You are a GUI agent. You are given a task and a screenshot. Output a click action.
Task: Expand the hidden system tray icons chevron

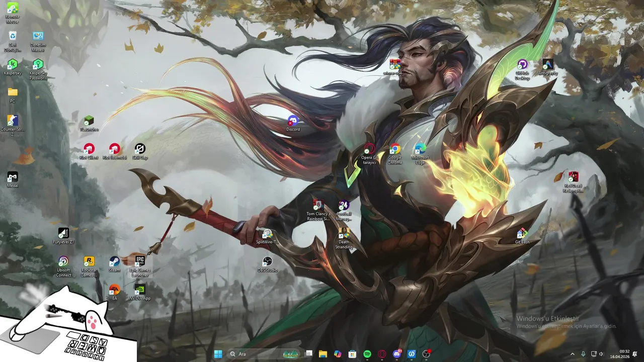(x=572, y=354)
